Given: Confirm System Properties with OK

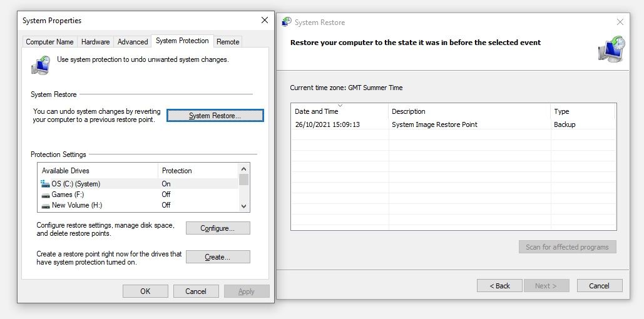Looking at the screenshot, I should click(x=145, y=291).
